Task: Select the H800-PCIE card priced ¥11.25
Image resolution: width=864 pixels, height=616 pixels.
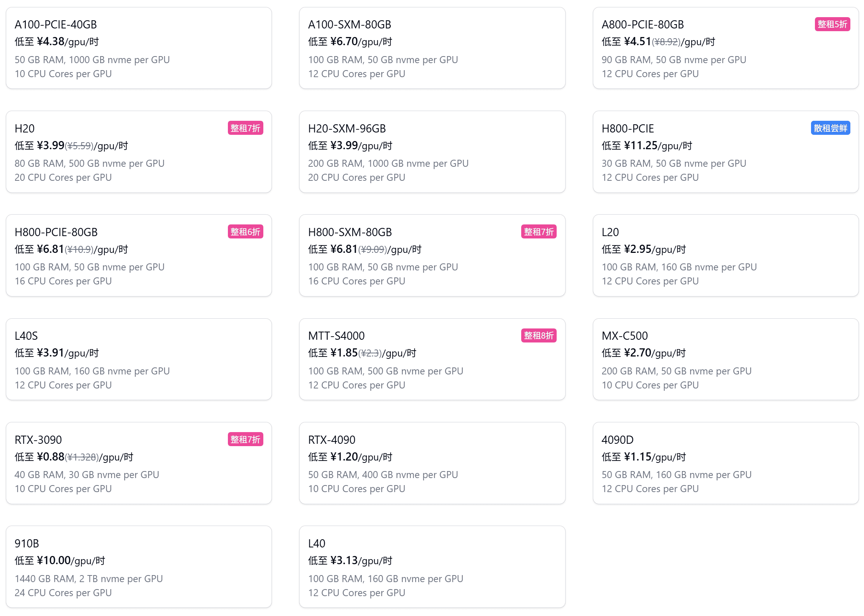Action: (725, 152)
